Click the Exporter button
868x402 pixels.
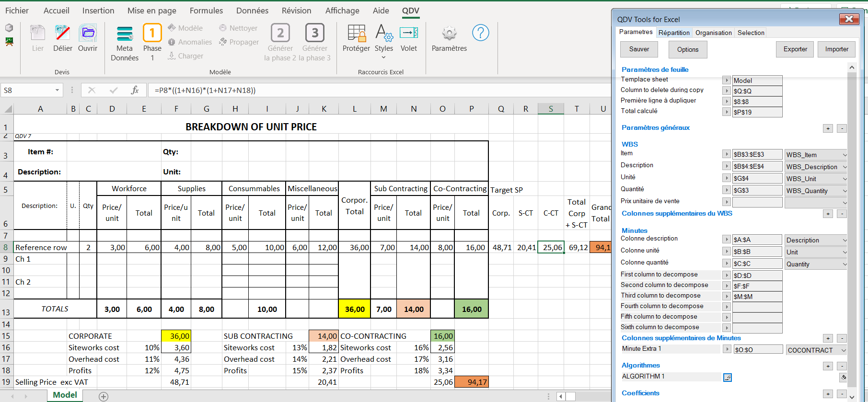pyautogui.click(x=795, y=49)
